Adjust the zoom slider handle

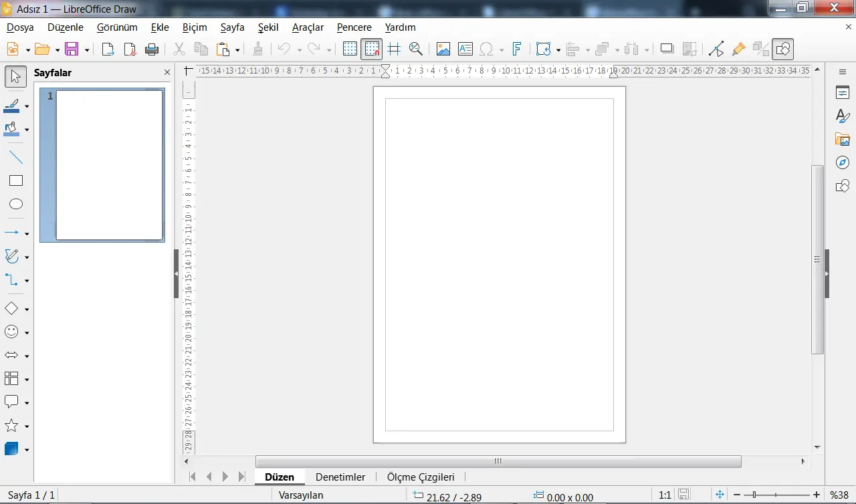click(x=754, y=495)
